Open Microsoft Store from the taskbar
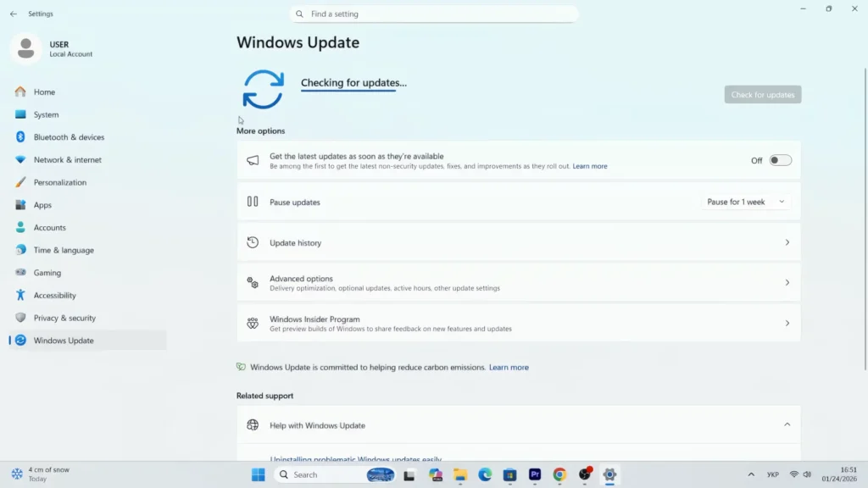The width and height of the screenshot is (868, 488). tap(509, 474)
